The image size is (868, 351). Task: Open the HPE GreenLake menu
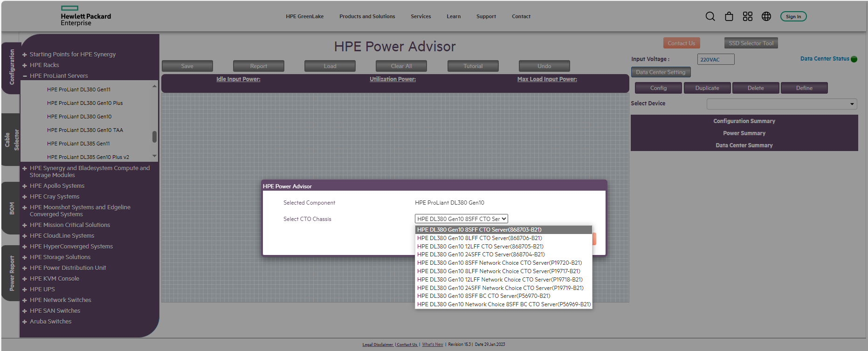coord(305,16)
